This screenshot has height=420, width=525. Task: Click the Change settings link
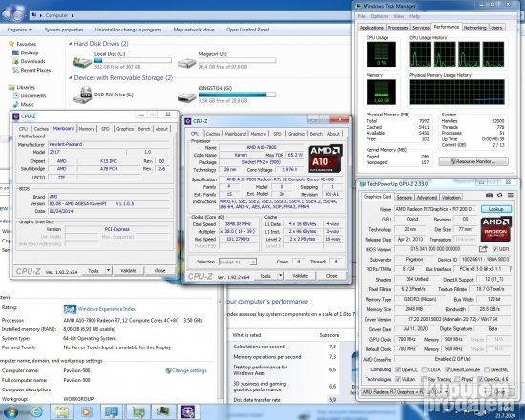click(x=189, y=370)
